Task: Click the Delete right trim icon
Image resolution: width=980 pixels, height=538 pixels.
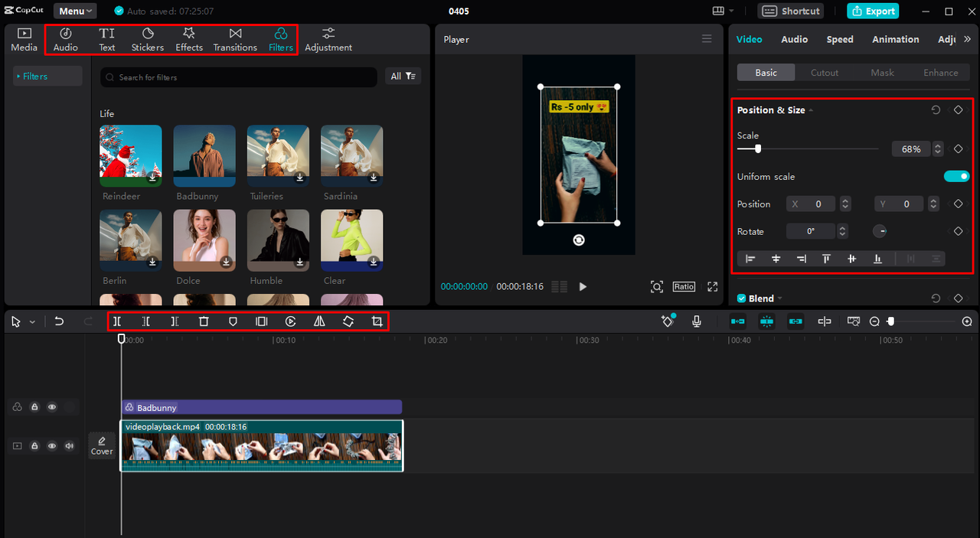Action: click(175, 321)
